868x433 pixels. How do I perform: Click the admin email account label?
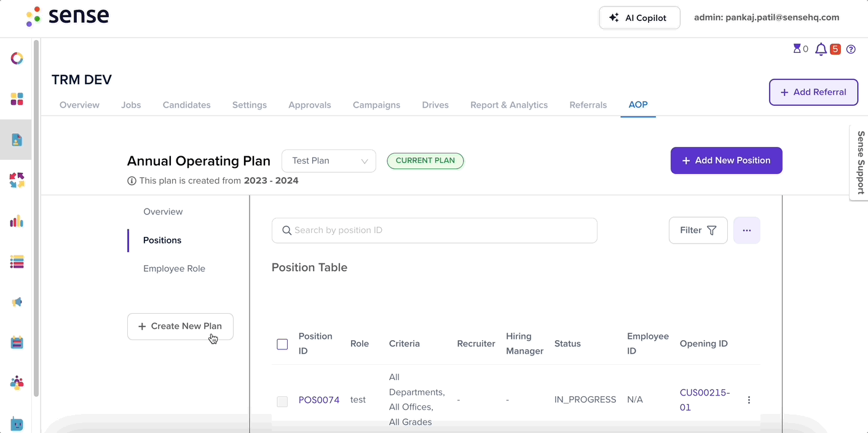coord(767,17)
